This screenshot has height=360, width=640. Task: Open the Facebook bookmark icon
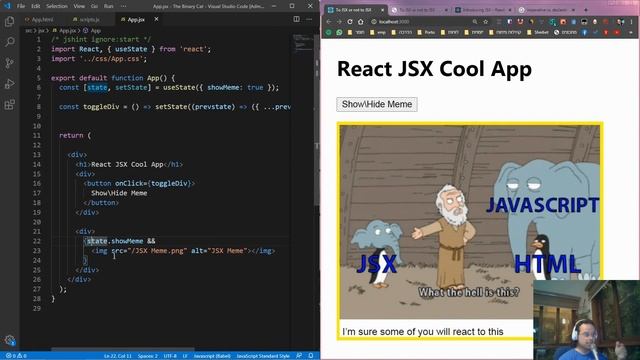click(x=584, y=32)
